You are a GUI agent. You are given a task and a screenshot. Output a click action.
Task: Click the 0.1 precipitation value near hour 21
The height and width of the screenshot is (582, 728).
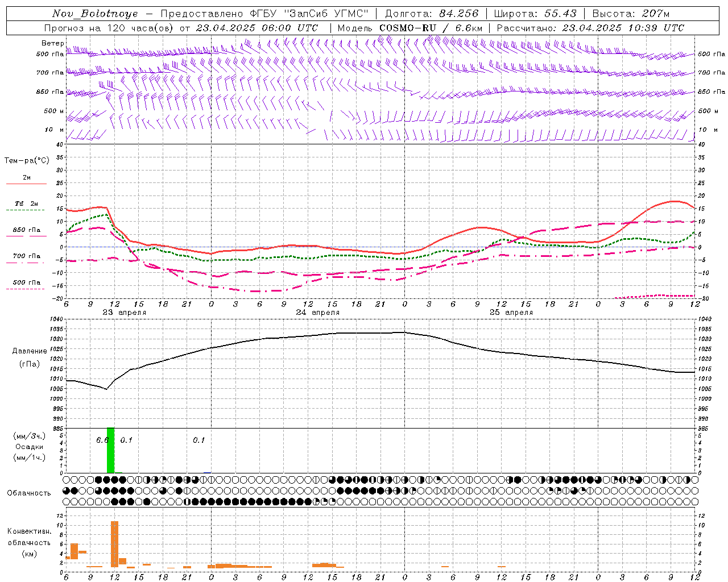(x=198, y=440)
